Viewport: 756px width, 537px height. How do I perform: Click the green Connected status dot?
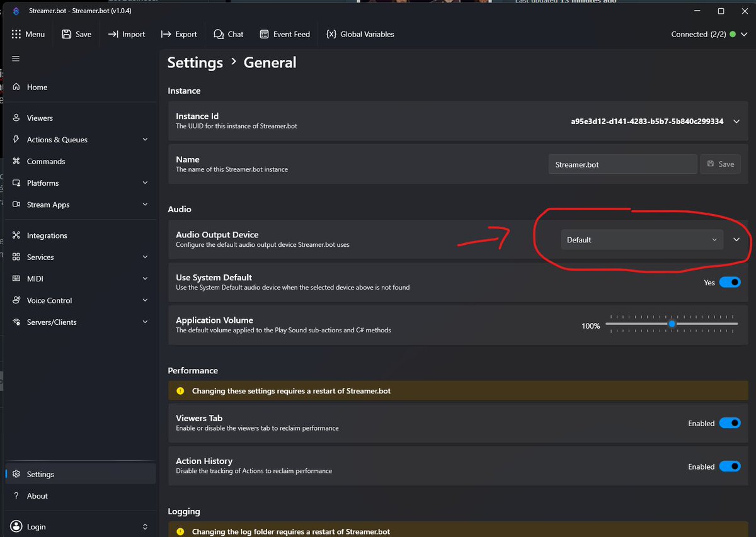point(733,35)
